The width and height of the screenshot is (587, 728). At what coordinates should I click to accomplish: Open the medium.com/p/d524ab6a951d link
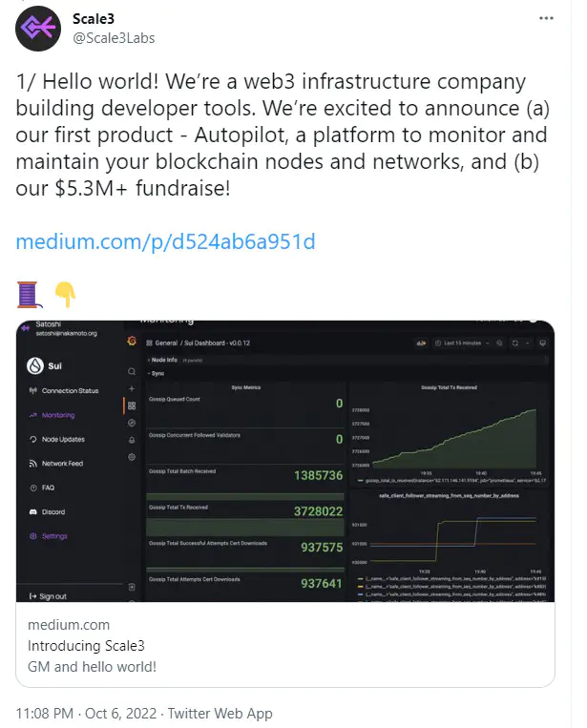click(165, 242)
